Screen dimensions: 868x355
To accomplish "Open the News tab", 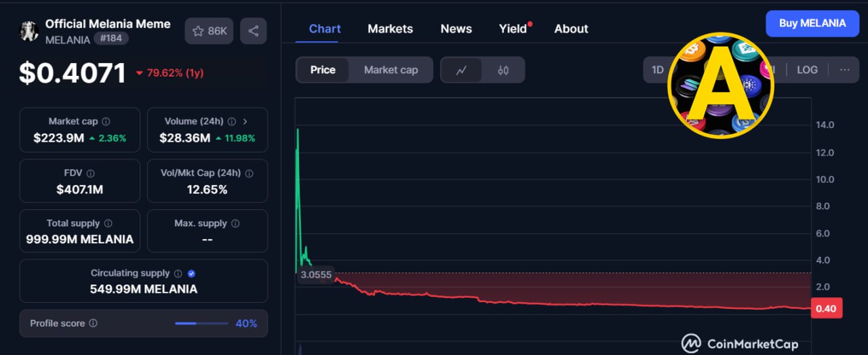I will (456, 28).
